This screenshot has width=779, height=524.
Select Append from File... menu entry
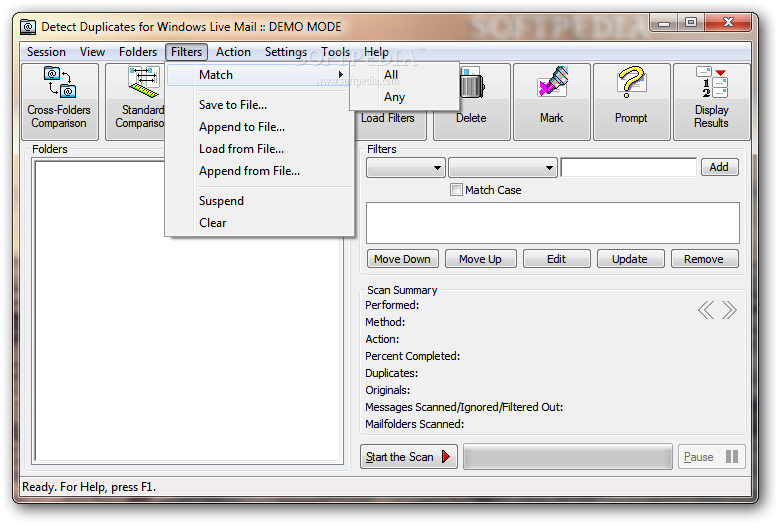260,171
